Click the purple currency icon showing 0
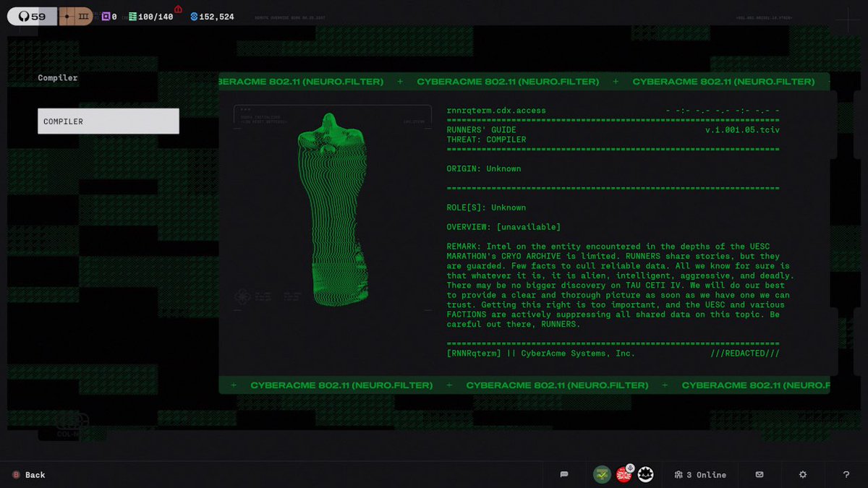 [x=109, y=17]
